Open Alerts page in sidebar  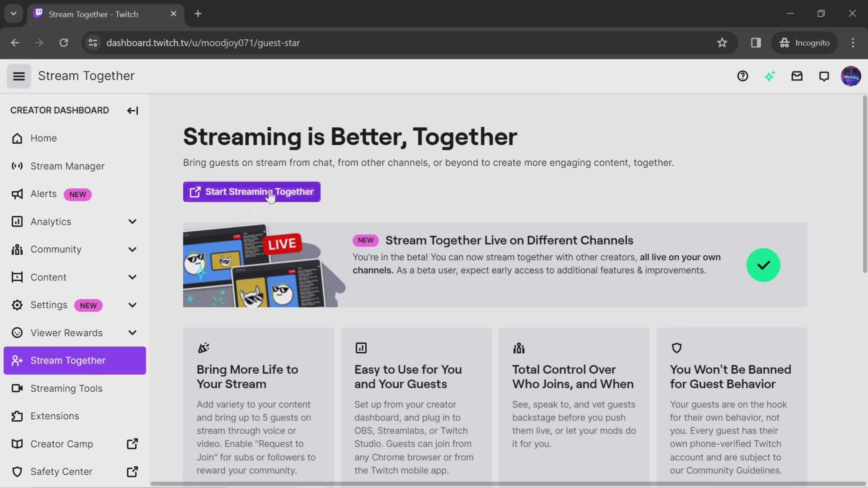click(x=74, y=194)
